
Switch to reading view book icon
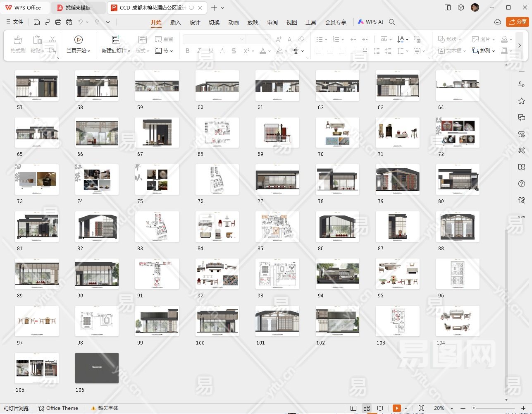click(380, 408)
